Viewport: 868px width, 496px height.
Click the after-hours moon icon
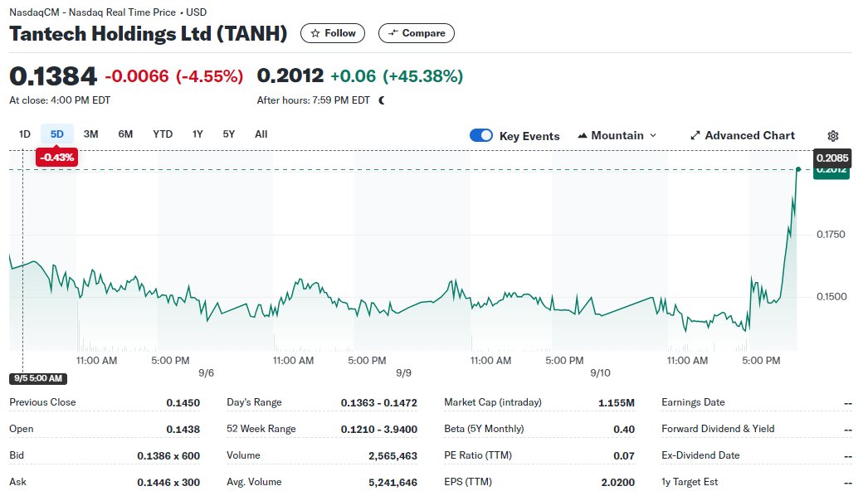(382, 100)
